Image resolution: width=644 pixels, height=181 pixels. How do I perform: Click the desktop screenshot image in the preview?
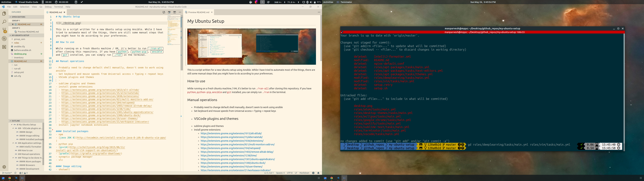click(251, 46)
